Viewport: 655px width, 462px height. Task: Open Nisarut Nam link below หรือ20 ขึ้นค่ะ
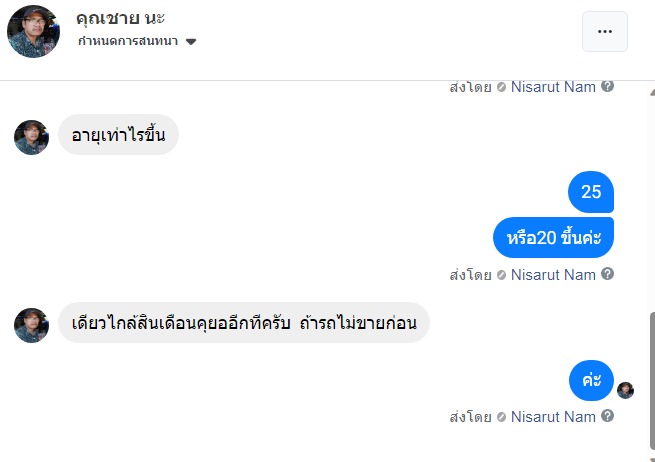pos(553,275)
